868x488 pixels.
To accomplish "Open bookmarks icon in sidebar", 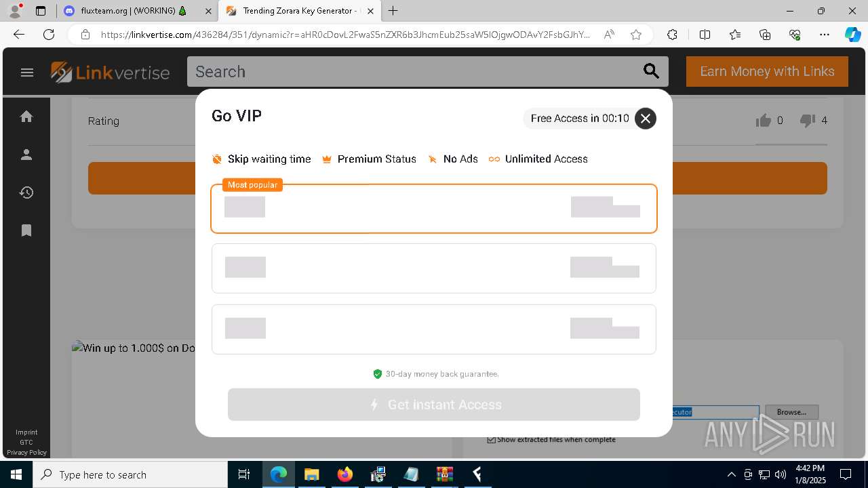I will [x=26, y=230].
